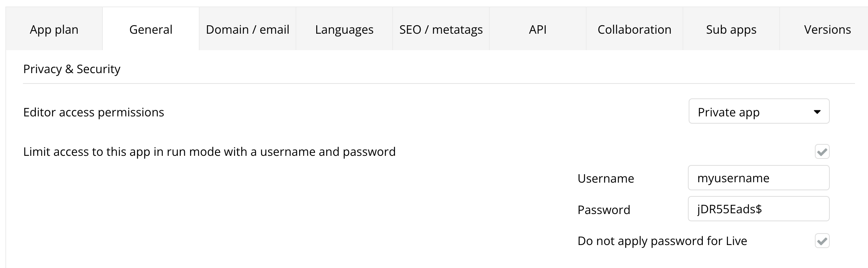Select the Versions tab

[x=827, y=29]
